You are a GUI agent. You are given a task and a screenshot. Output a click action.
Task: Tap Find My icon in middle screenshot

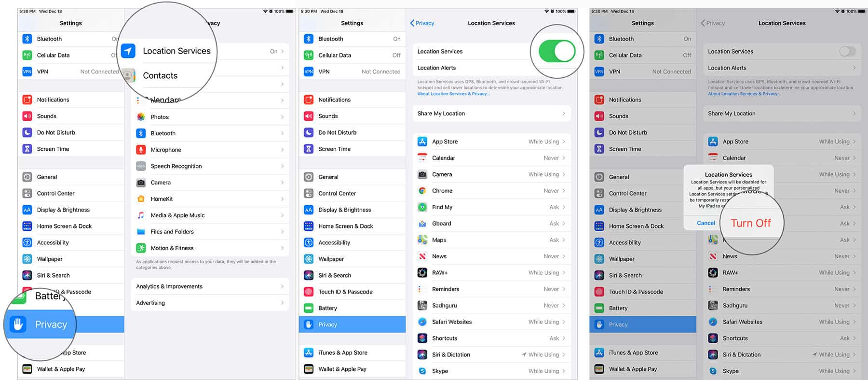(422, 207)
